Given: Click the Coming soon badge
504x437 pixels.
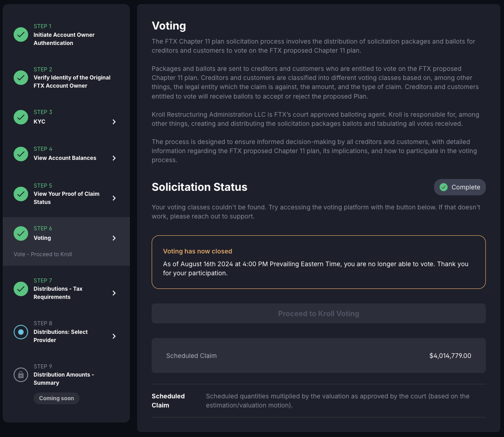Looking at the screenshot, I should click(56, 398).
